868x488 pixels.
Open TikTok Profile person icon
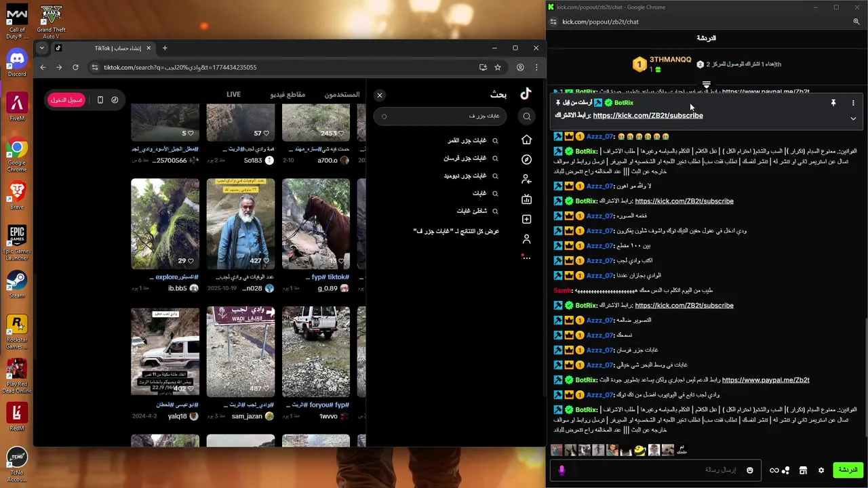[526, 239]
